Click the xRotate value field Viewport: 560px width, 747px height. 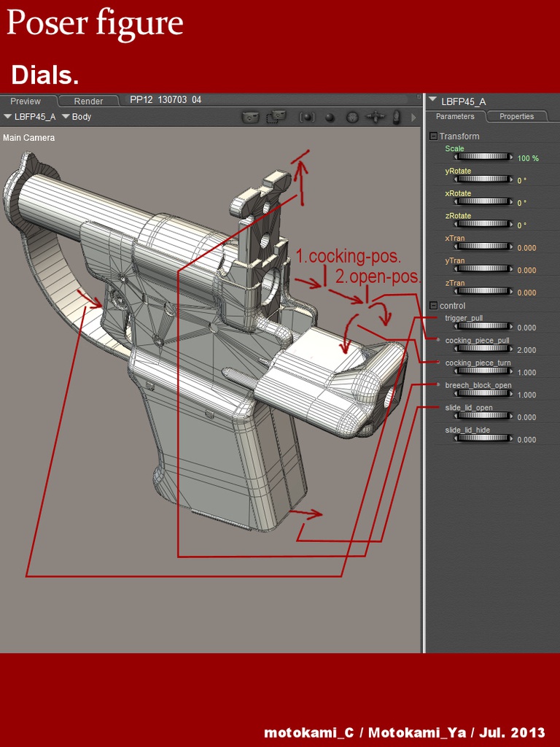point(522,203)
